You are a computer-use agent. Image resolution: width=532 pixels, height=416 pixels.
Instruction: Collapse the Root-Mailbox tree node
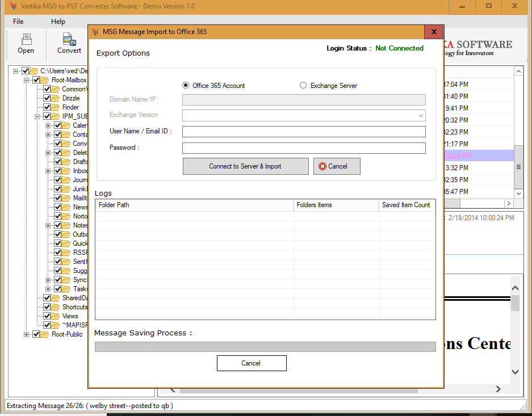point(27,81)
